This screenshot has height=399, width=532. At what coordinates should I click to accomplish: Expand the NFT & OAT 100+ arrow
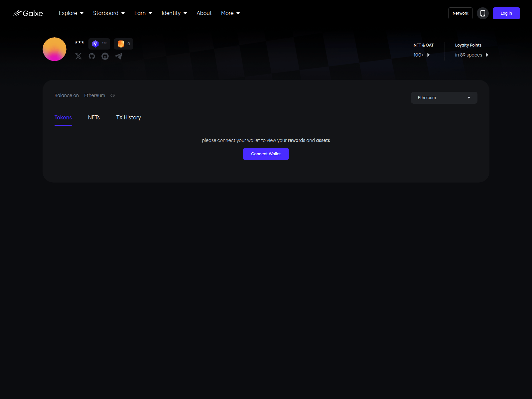click(428, 55)
